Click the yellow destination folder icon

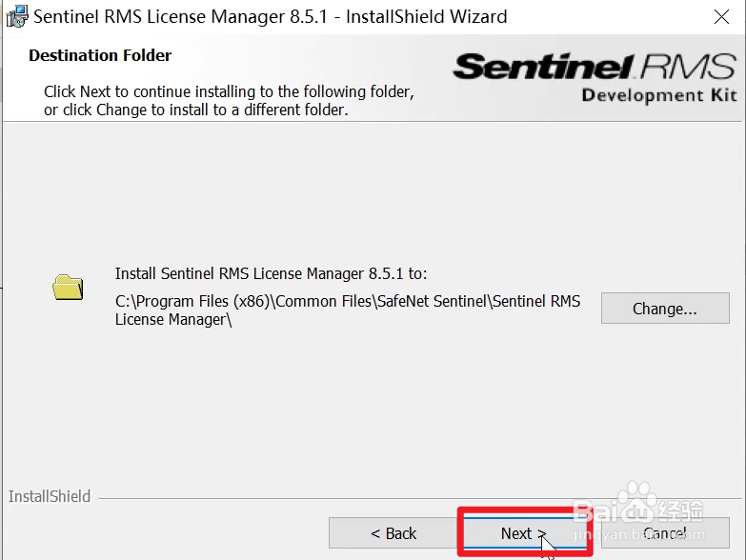pyautogui.click(x=68, y=287)
